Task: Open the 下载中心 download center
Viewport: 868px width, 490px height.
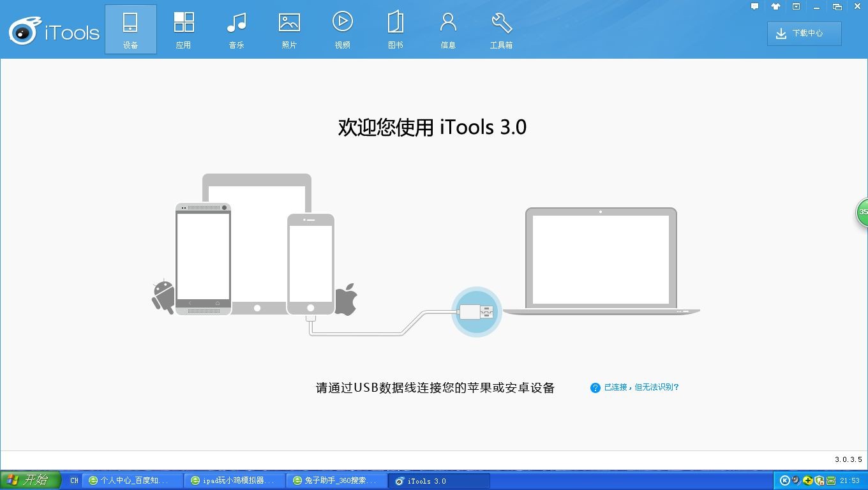Action: click(804, 34)
